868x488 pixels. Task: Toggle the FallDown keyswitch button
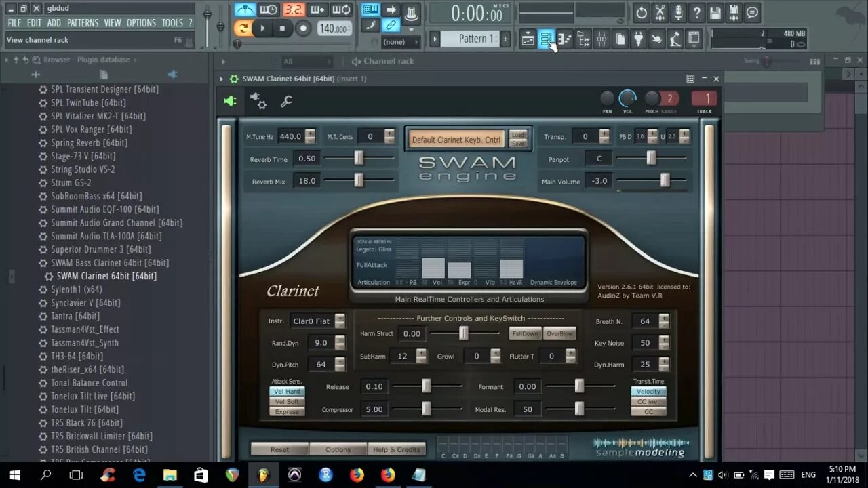[525, 333]
